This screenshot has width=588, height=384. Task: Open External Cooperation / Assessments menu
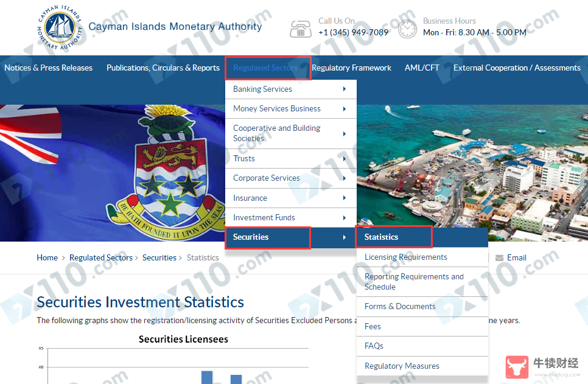pos(517,68)
